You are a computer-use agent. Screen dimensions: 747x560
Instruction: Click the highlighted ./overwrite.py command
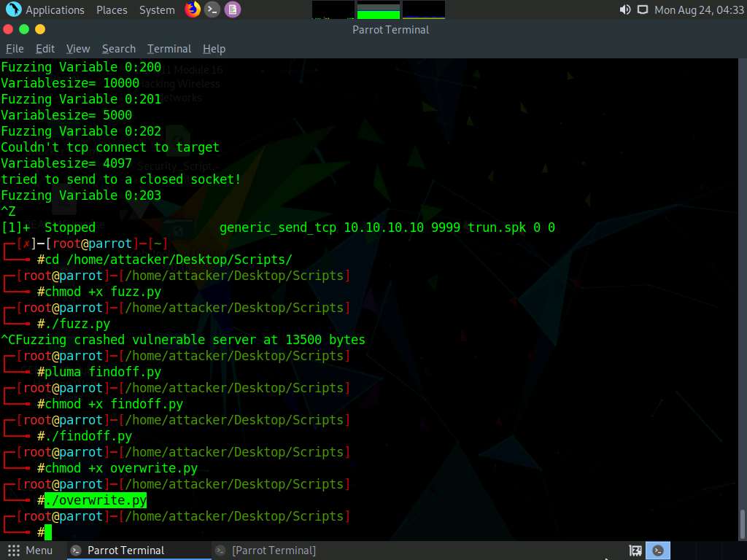pos(96,500)
